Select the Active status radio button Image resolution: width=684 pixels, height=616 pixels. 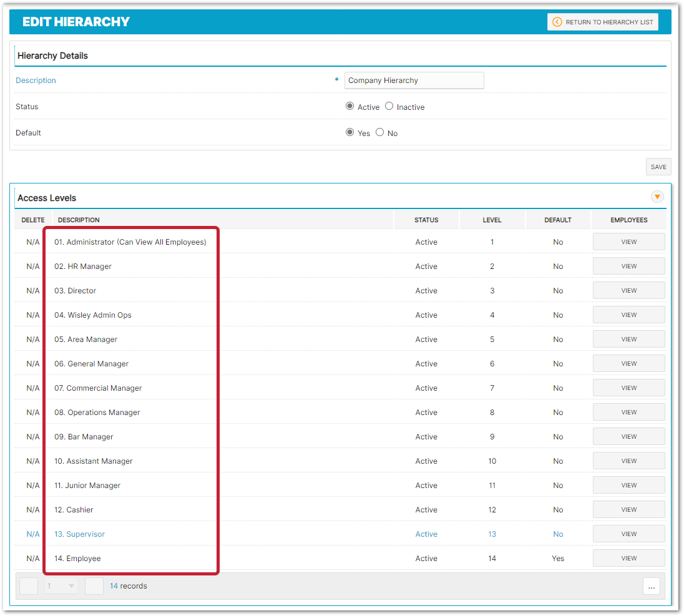349,106
